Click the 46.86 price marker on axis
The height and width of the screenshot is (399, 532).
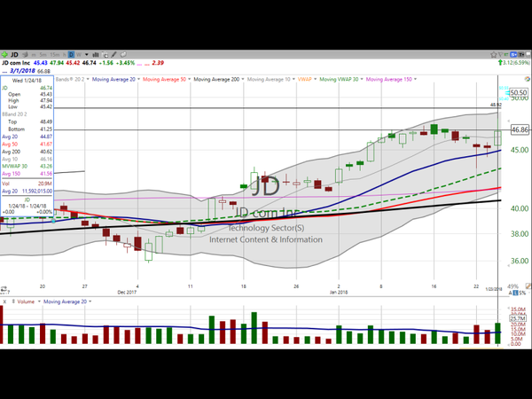tap(520, 129)
